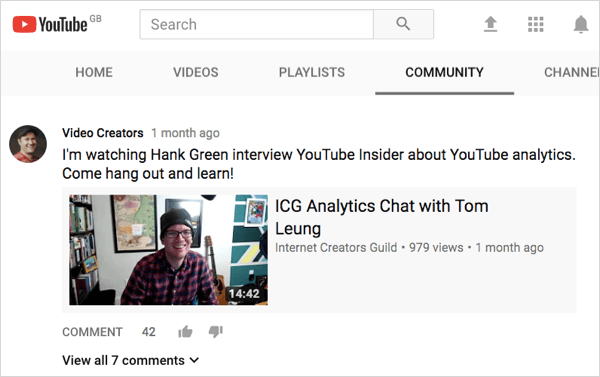The image size is (600, 377).
Task: Open the Channels tab
Action: click(x=571, y=72)
